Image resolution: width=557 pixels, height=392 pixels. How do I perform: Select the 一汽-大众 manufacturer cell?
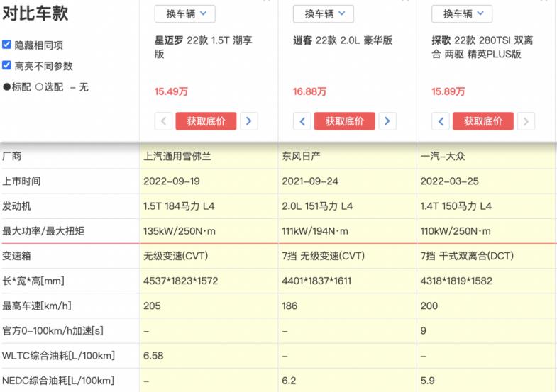pos(443,156)
